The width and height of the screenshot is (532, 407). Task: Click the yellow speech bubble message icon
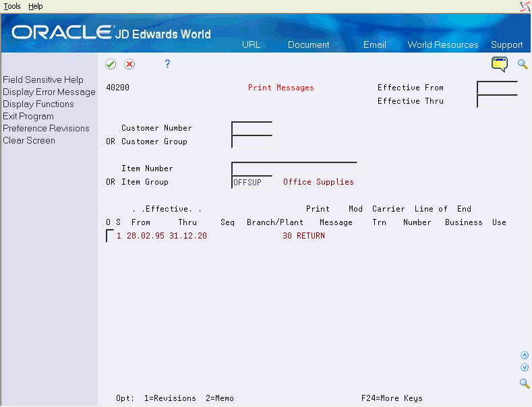point(500,64)
